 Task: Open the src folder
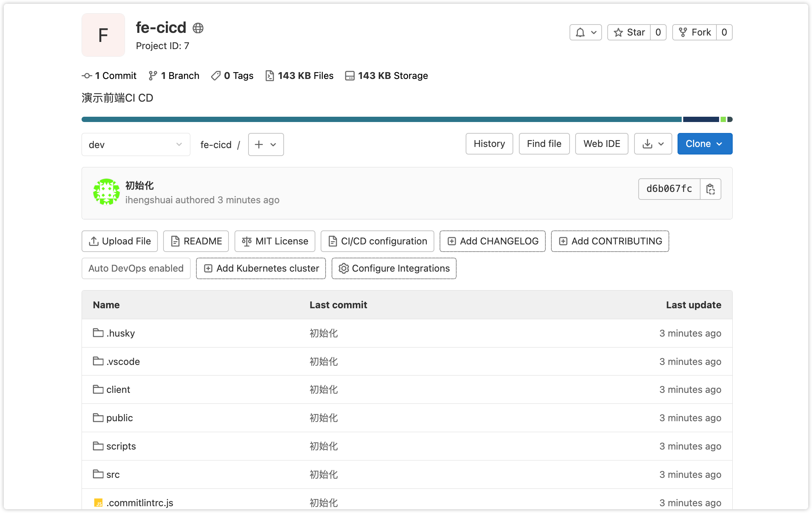click(113, 474)
